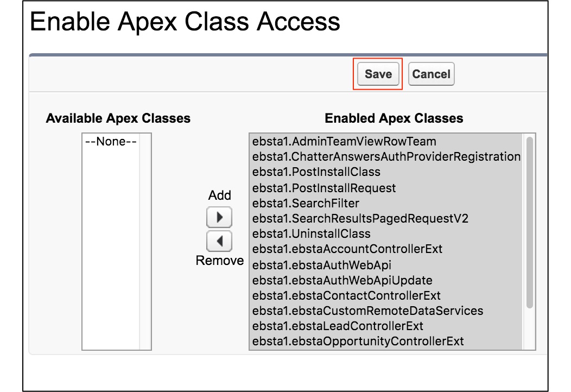The height and width of the screenshot is (392, 571).
Task: Pick ebsta1.SearchResultsPagedRequestV2 entry
Action: (360, 219)
